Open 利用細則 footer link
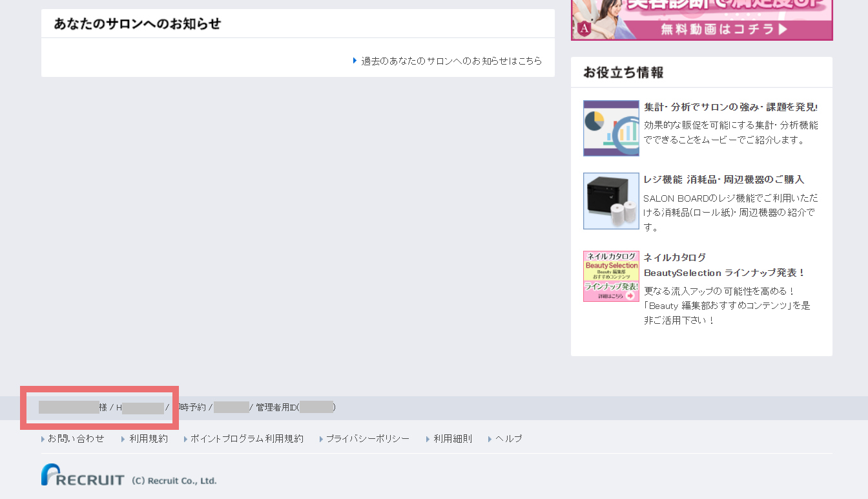 (452, 439)
